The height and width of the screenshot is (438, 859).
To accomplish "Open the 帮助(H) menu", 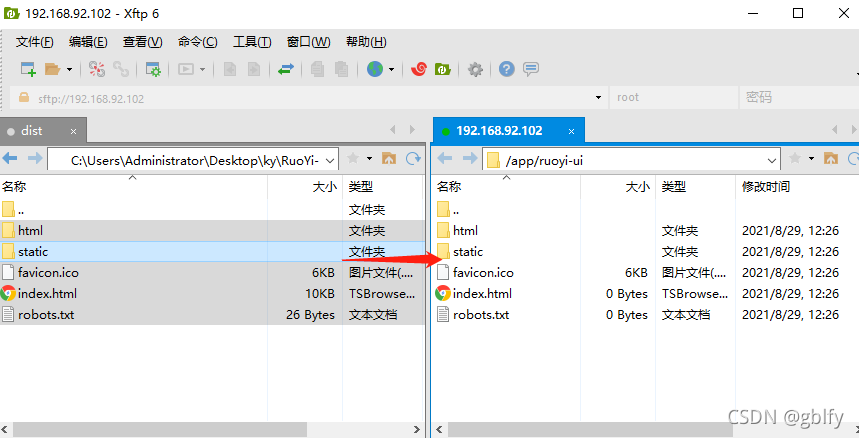I will (x=366, y=42).
